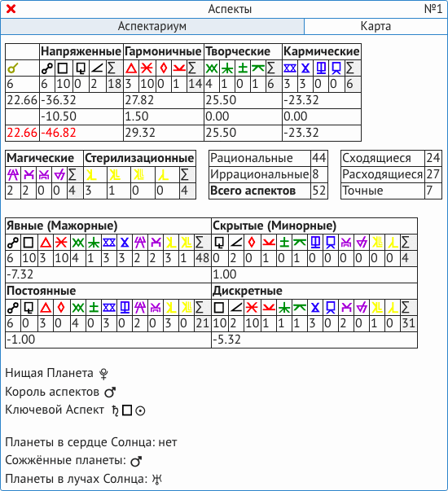Click the first yellow icon under Стерилизационные
Image resolution: width=448 pixels, height=491 pixels.
coord(91,175)
